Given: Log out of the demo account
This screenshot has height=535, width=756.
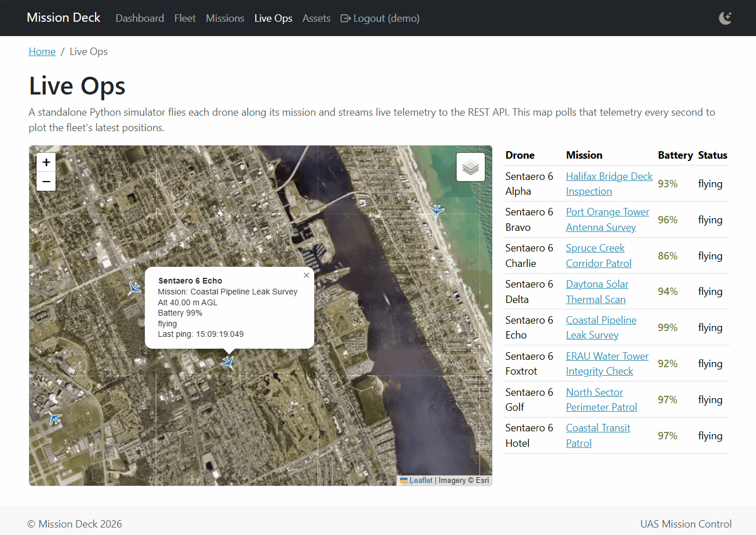Looking at the screenshot, I should (380, 18).
